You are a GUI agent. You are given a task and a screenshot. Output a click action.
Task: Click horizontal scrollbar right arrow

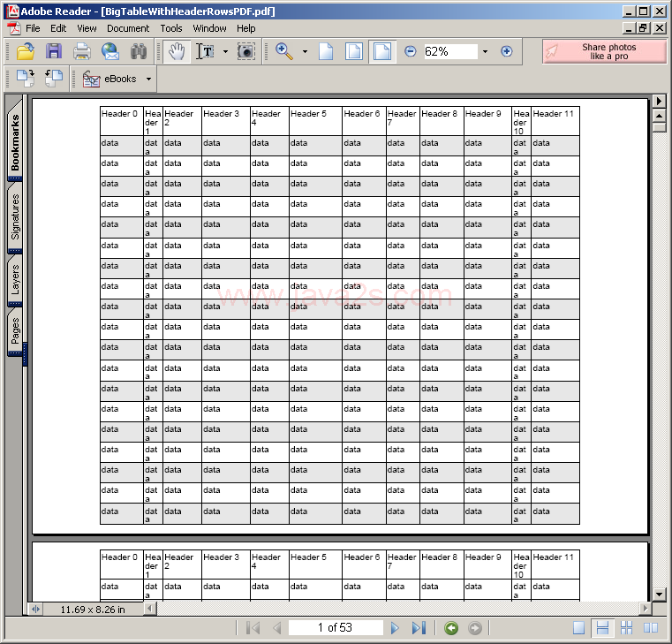click(645, 608)
